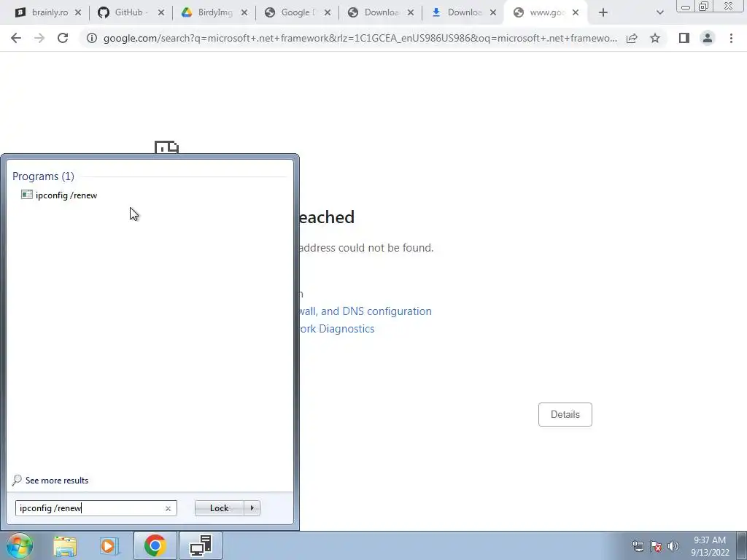Expand the tab search chevron
Viewport: 747px width, 560px height.
pos(659,13)
